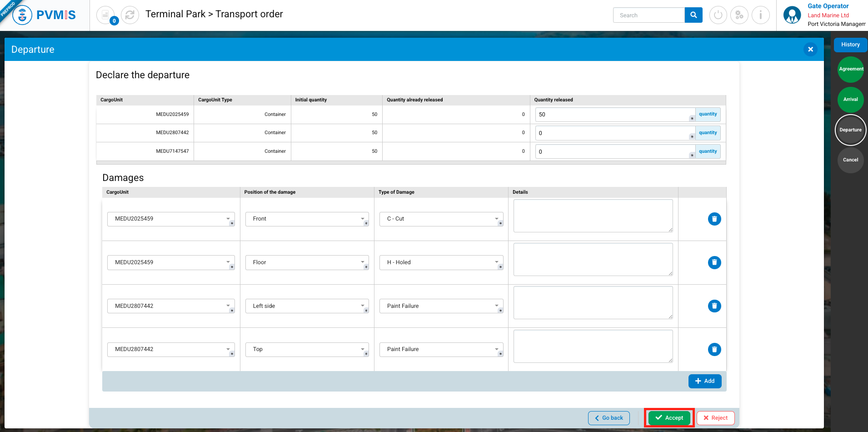Click the power logout icon

(x=718, y=15)
